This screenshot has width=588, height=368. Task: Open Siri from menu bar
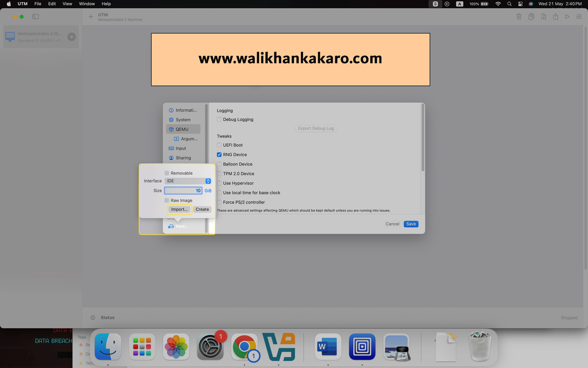531,4
